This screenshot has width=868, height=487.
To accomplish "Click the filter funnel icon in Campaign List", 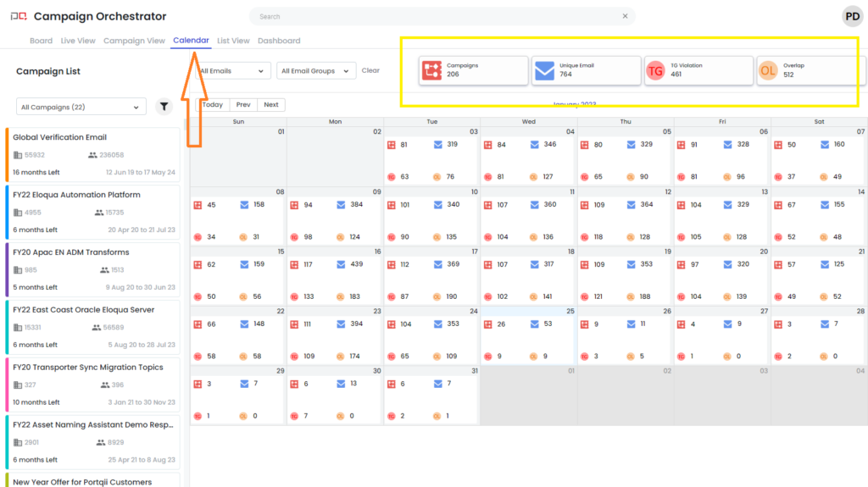I will point(164,107).
